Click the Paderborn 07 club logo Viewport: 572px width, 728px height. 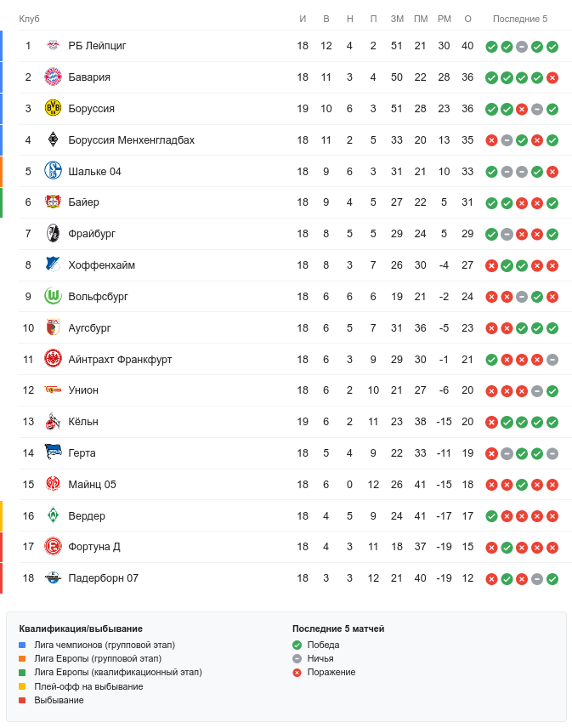53,578
